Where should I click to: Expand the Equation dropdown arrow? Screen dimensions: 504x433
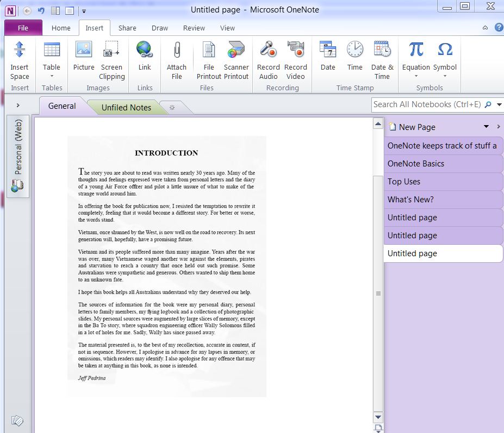[416, 76]
